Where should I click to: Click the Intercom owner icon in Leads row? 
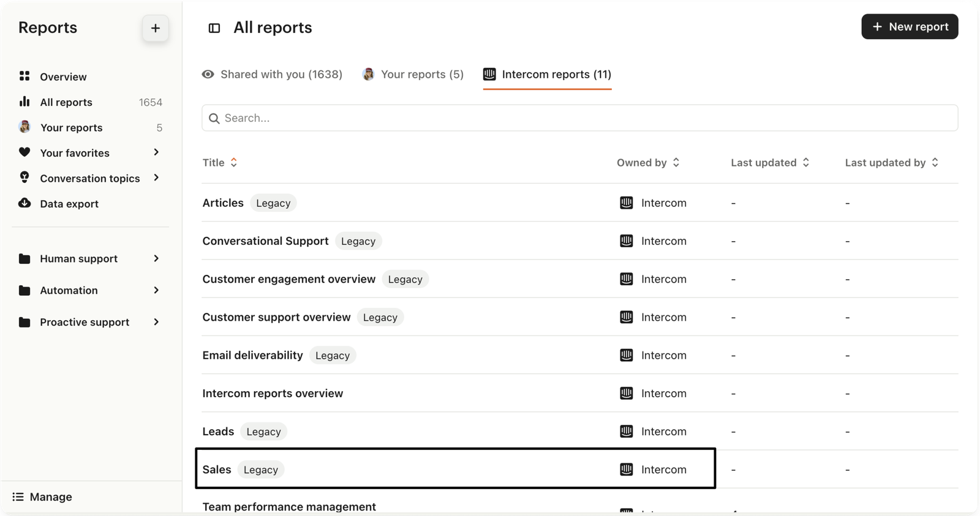626,431
